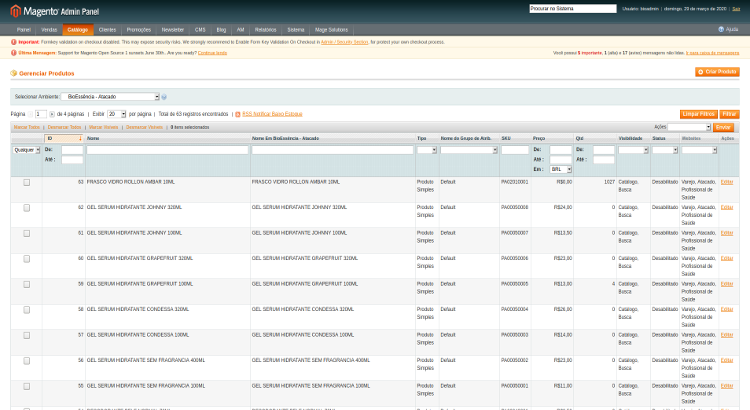This screenshot has height=410, width=750.
Task: Sort by the Preço column header
Action: (x=539, y=138)
